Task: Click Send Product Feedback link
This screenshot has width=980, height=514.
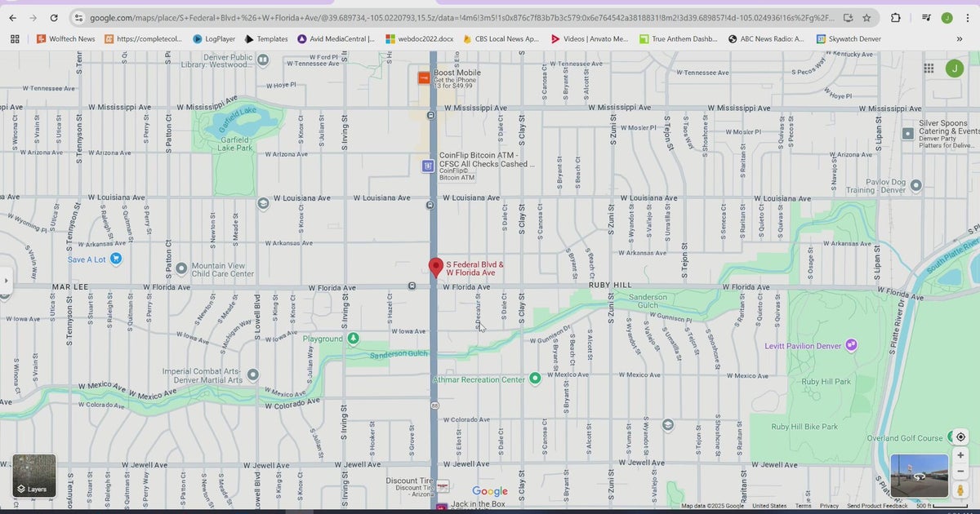Action: [x=877, y=506]
